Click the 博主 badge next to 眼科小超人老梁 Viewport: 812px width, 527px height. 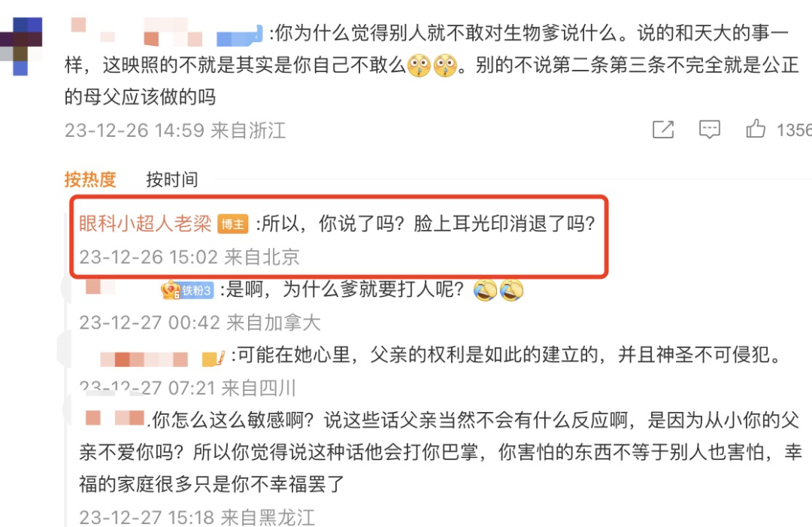tap(232, 224)
